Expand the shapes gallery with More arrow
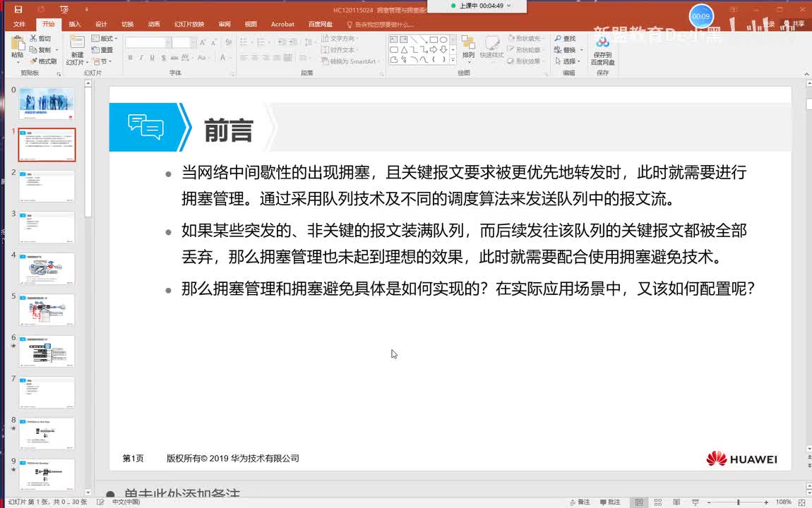The height and width of the screenshot is (508, 812). (x=453, y=60)
